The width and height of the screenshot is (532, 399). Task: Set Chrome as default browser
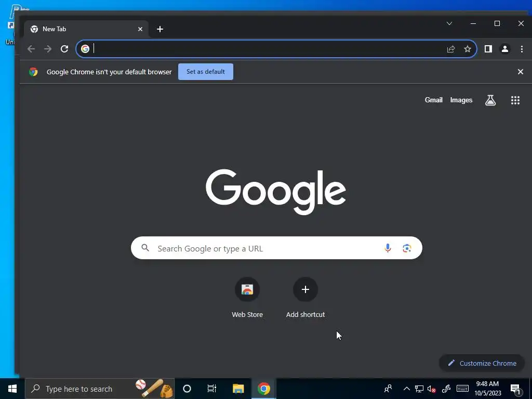(x=206, y=72)
